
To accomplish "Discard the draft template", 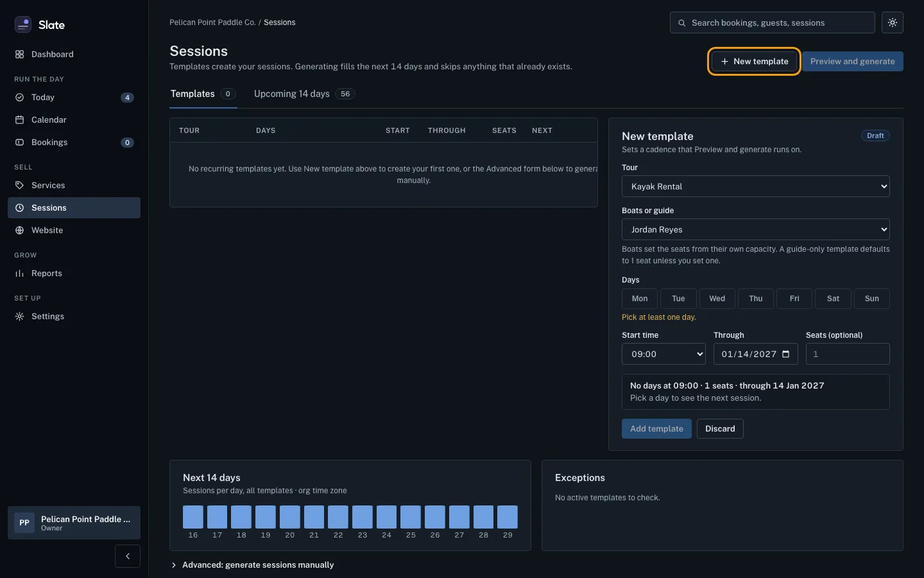I will (x=720, y=429).
